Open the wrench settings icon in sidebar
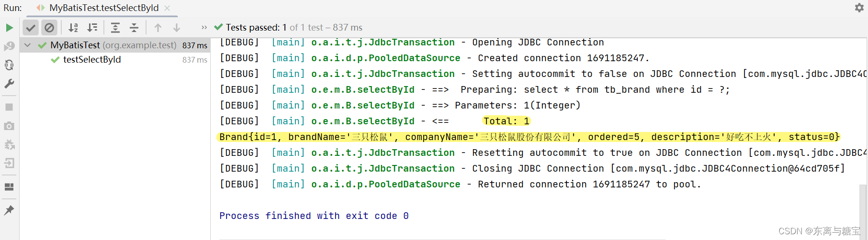The width and height of the screenshot is (868, 240). [9, 84]
